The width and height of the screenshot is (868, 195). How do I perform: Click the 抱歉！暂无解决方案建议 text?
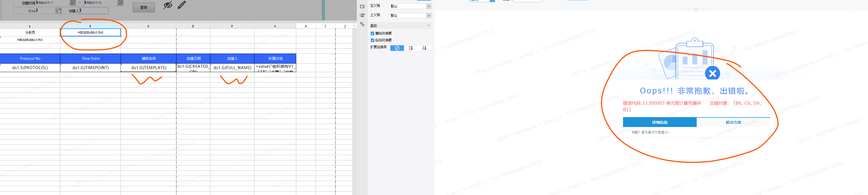651,132
